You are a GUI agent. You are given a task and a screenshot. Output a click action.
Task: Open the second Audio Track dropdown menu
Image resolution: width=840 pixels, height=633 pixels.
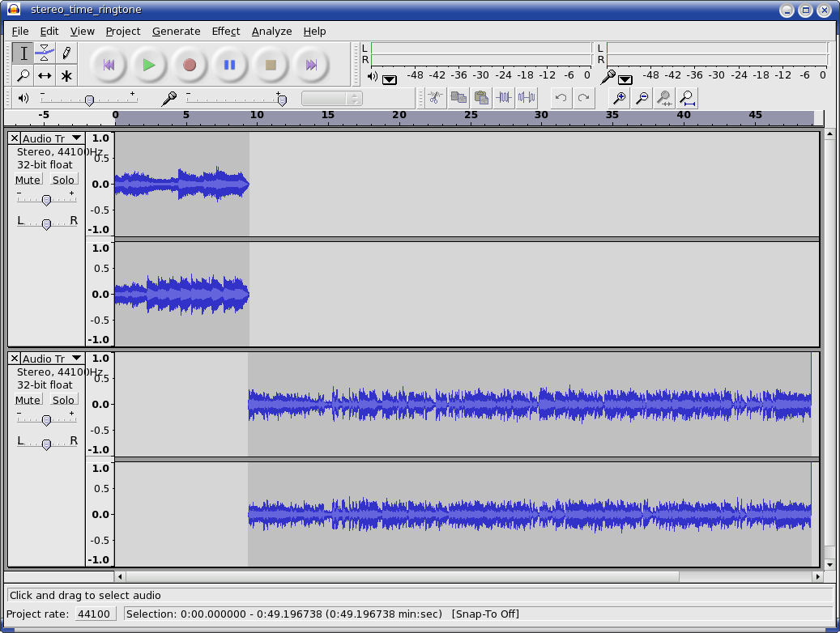coord(77,359)
